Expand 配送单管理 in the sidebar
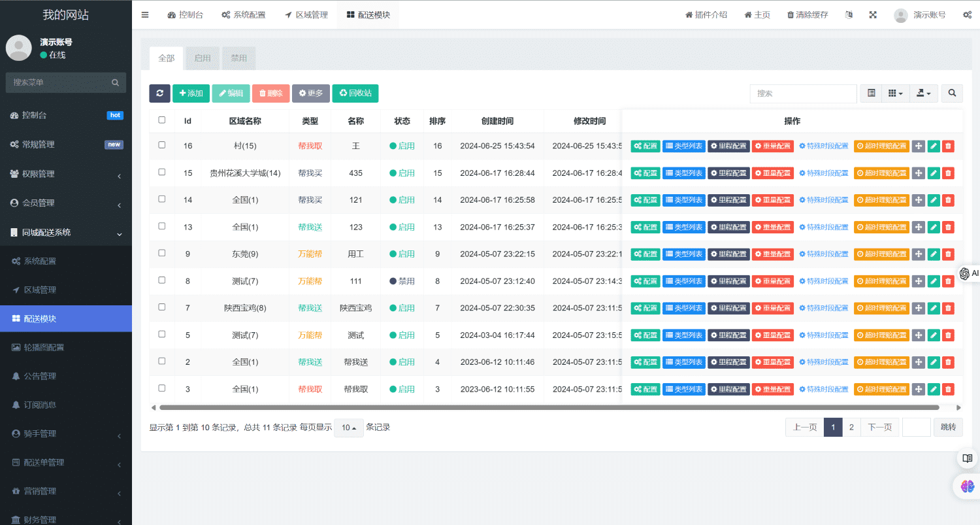 click(x=66, y=462)
